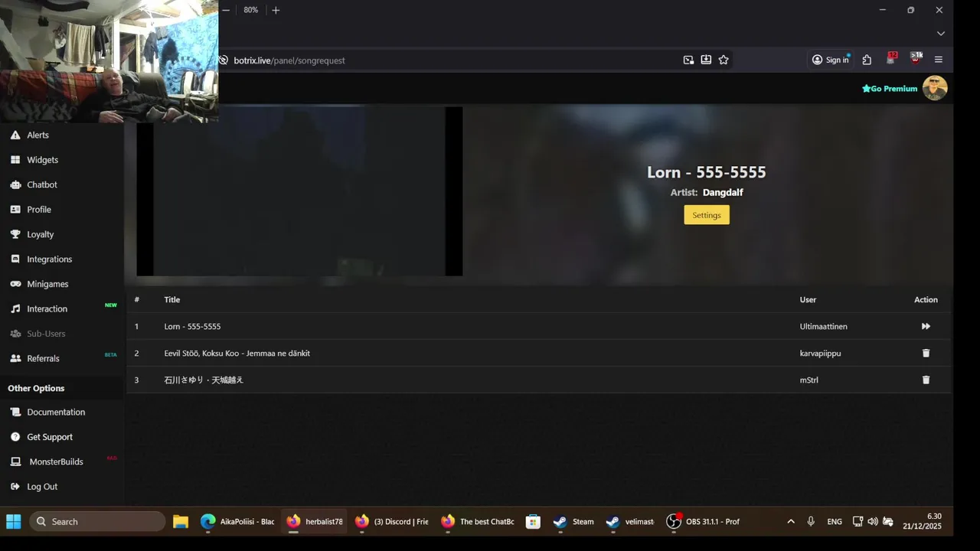Click the address bar download icon

tap(706, 60)
